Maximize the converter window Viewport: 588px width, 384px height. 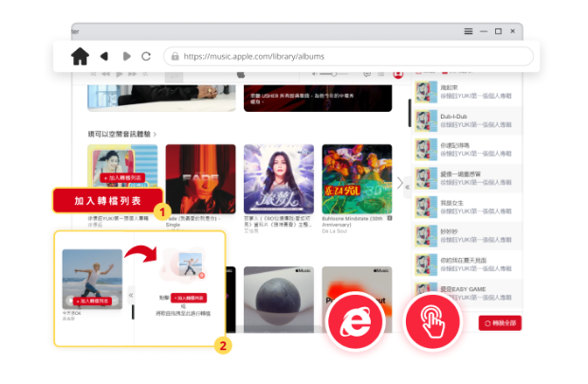point(498,31)
